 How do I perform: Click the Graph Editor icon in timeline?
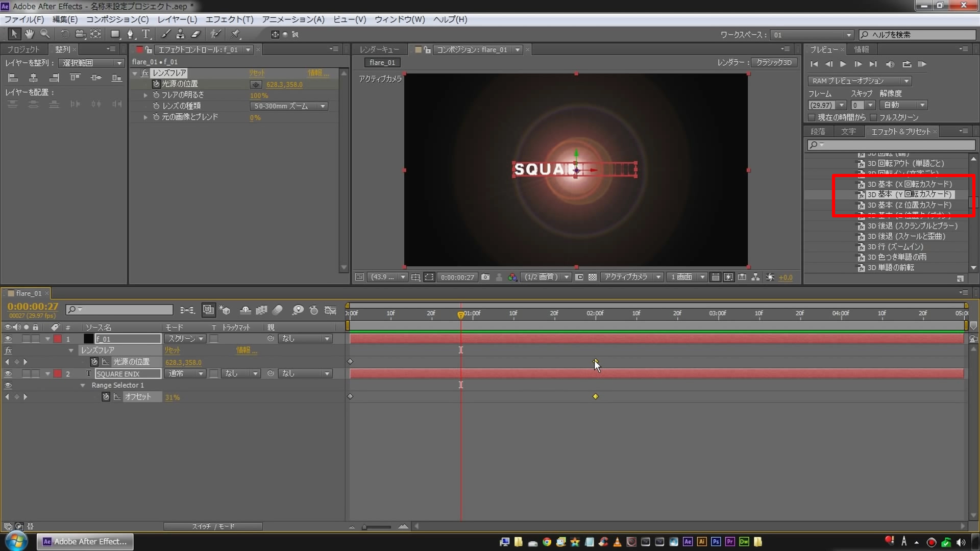(x=331, y=310)
